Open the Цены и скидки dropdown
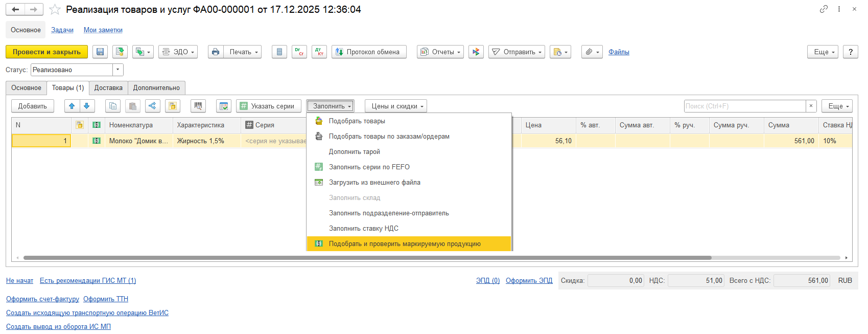Viewport: 868px width, 334px height. point(396,106)
